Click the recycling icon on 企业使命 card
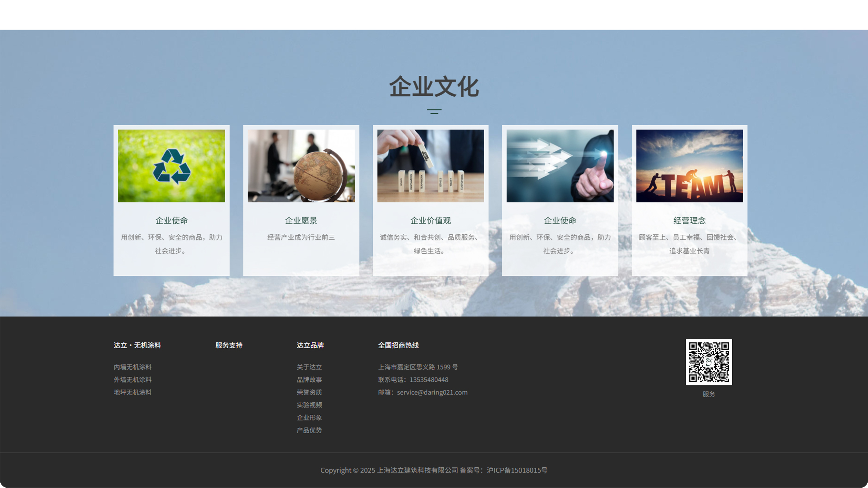 pos(171,166)
